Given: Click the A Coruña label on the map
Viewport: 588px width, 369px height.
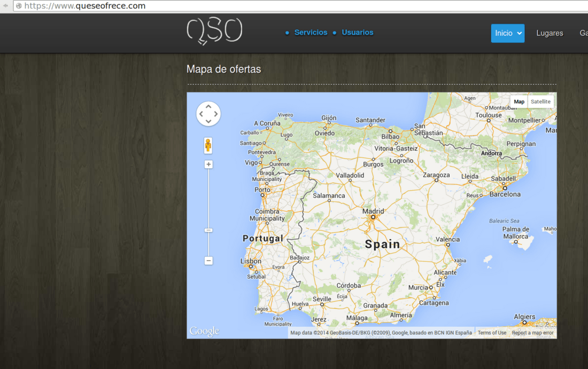Looking at the screenshot, I should click(x=267, y=123).
